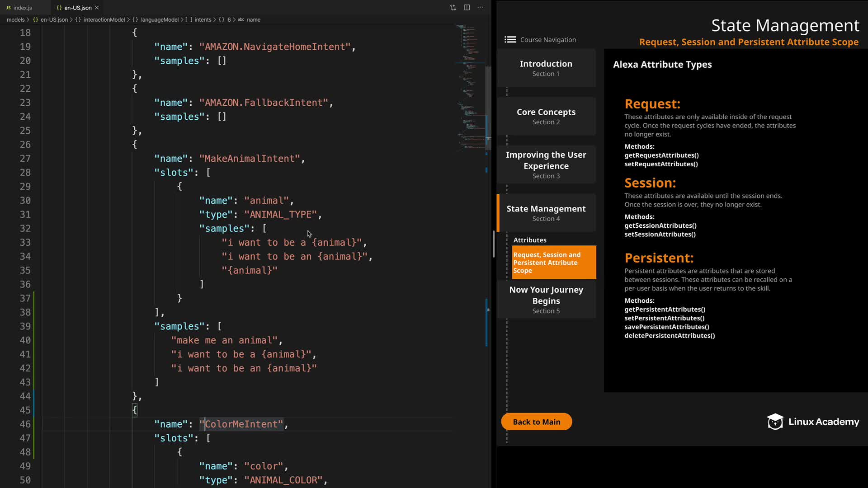Click the Split Editor icon
This screenshot has height=488, width=868.
point(467,8)
